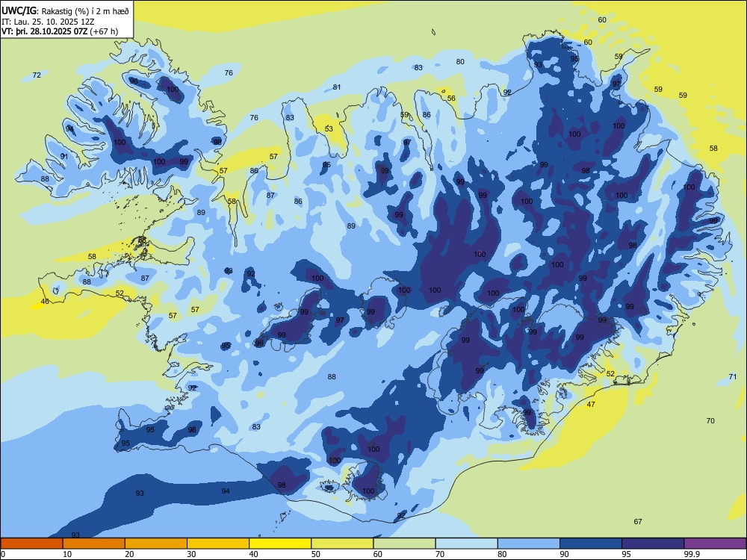Click the map value '53' in the northern yellow patch

tap(329, 129)
